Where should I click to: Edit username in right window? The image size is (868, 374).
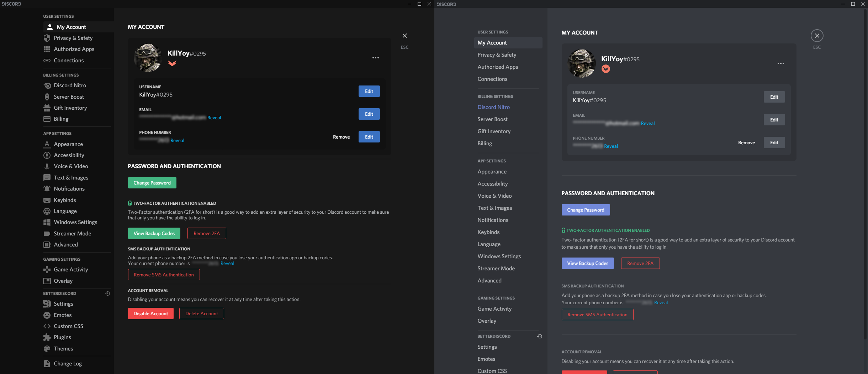774,97
